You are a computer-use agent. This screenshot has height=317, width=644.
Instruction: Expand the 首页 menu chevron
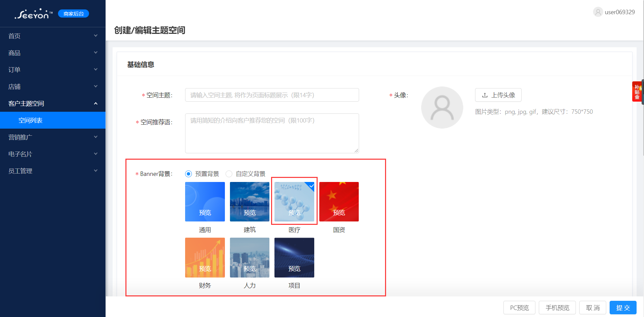pos(96,36)
